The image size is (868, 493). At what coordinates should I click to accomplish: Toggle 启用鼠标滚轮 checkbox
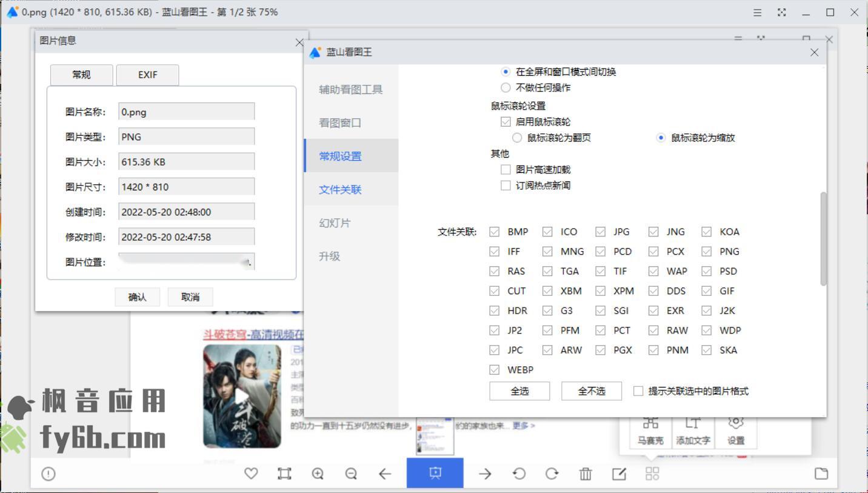point(506,122)
